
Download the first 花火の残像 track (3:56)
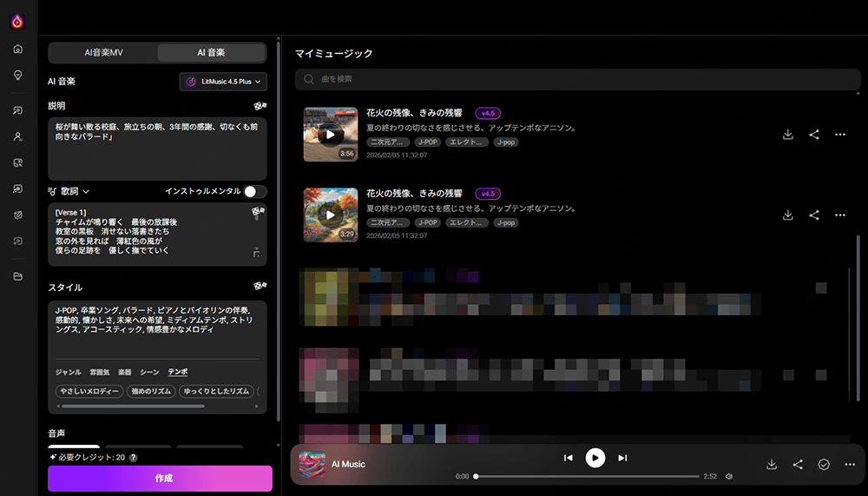(x=788, y=135)
